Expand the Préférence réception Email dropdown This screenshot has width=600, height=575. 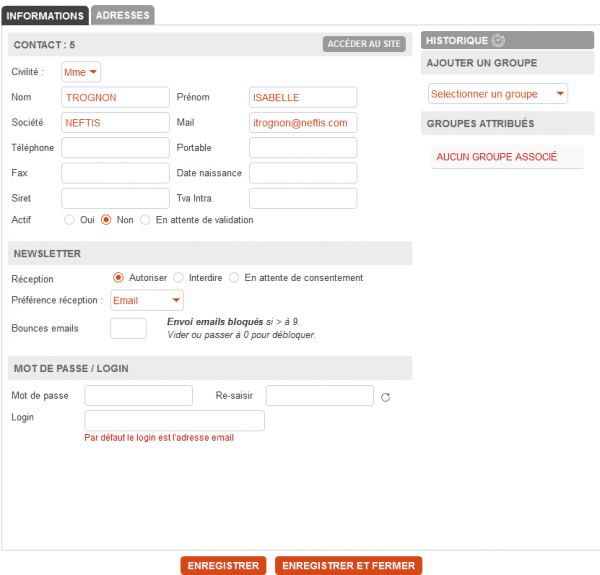pos(147,300)
